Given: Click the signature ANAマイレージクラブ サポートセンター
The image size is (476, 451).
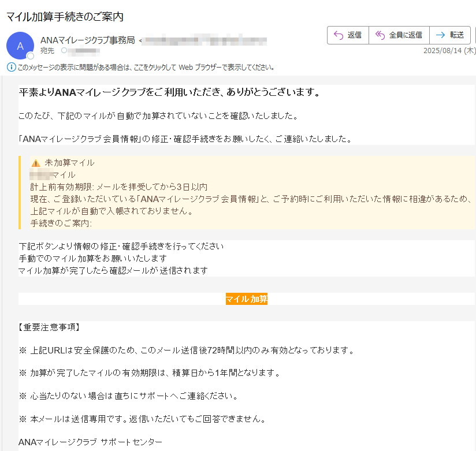Looking at the screenshot, I should coord(91,442).
